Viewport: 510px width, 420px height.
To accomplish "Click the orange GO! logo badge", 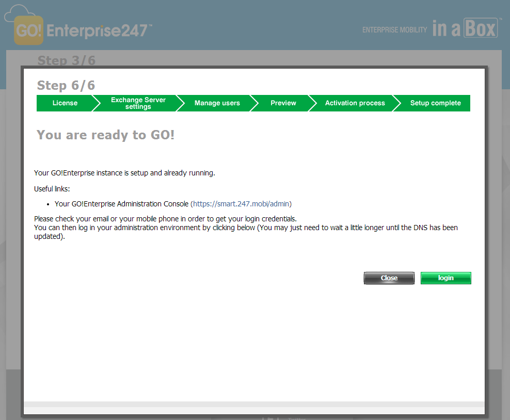I will pyautogui.click(x=28, y=30).
